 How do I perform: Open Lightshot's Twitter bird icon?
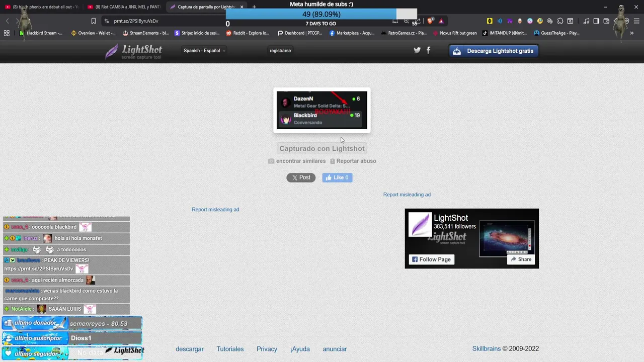417,50
